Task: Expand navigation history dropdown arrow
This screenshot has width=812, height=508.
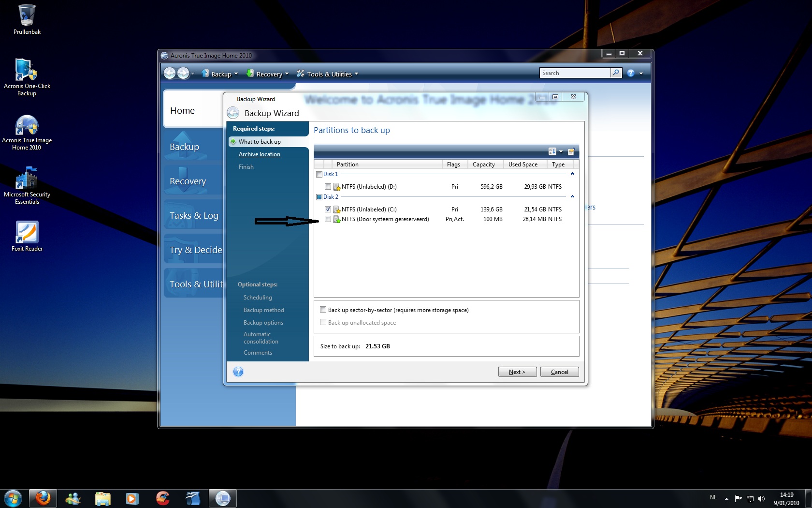Action: click(x=192, y=74)
